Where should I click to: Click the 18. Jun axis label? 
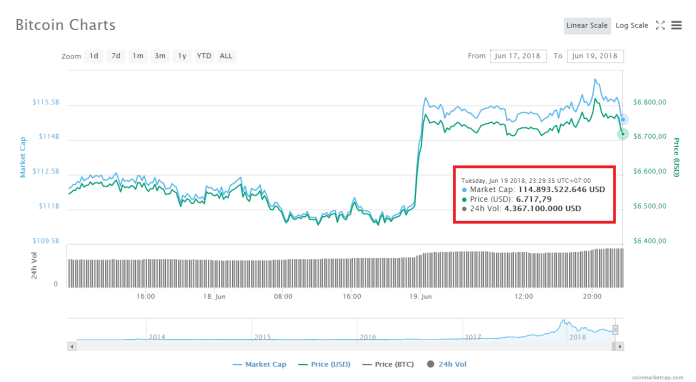(214, 296)
